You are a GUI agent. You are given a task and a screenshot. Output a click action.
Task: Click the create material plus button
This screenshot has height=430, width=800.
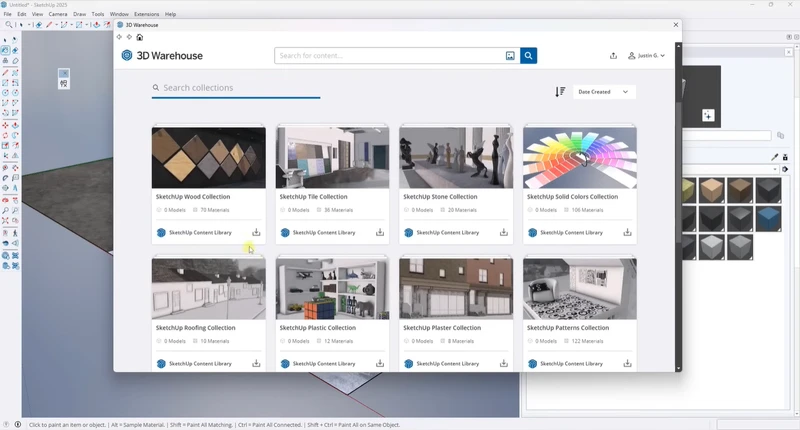[x=708, y=116]
